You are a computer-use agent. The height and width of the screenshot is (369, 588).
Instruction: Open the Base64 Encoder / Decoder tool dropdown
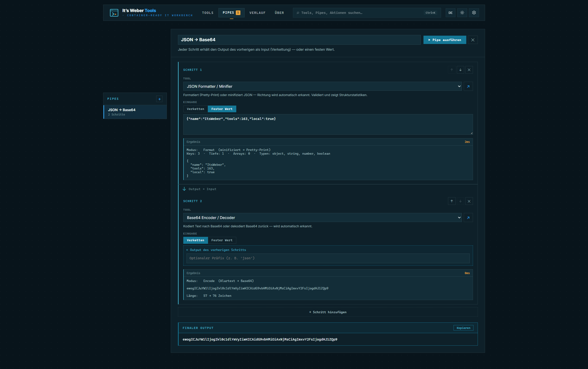[322, 218]
